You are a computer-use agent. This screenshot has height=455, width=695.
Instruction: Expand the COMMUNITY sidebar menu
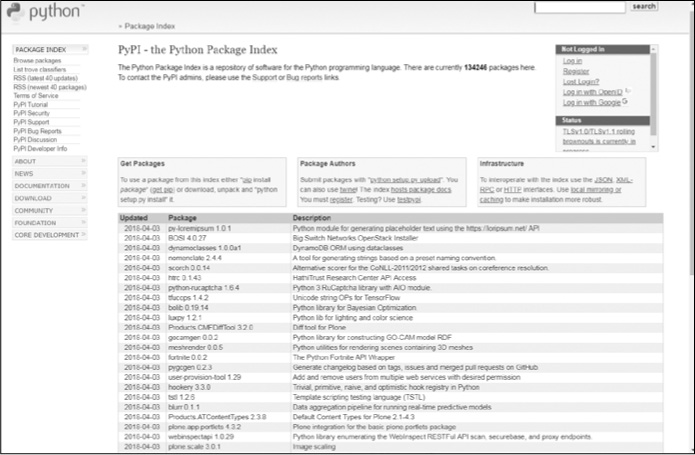[x=50, y=211]
